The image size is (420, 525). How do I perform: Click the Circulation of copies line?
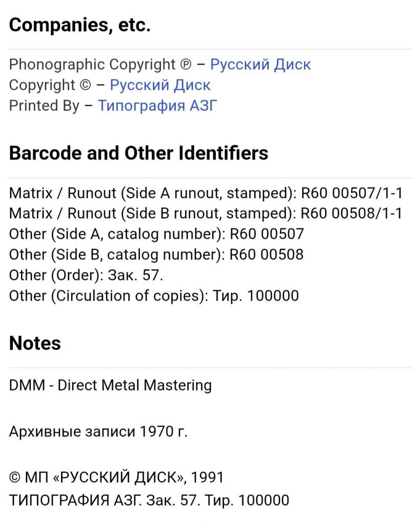pyautogui.click(x=154, y=296)
